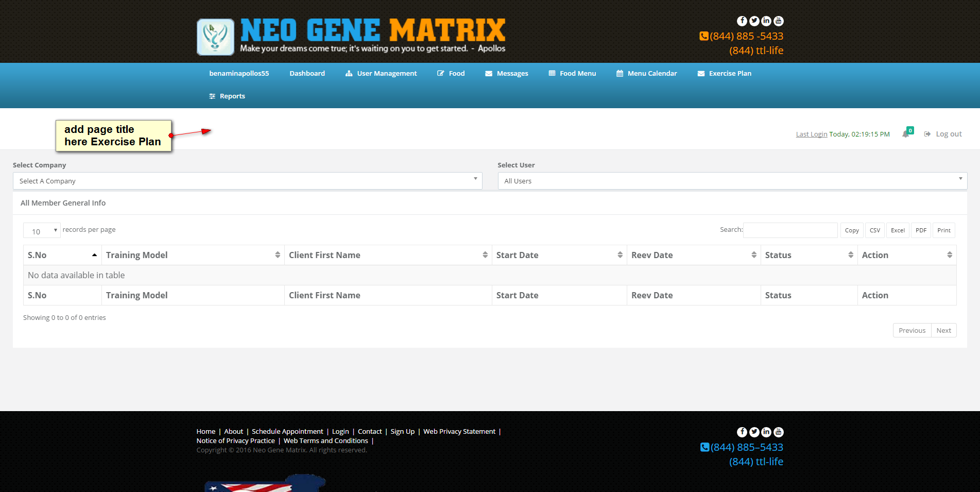This screenshot has width=980, height=492.
Task: Sort by Start Date column arrows
Action: click(620, 255)
